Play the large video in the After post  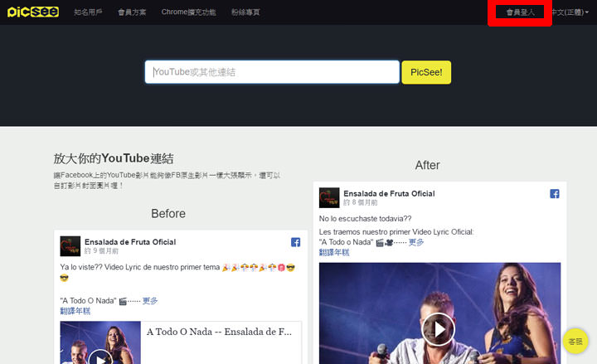(439, 329)
